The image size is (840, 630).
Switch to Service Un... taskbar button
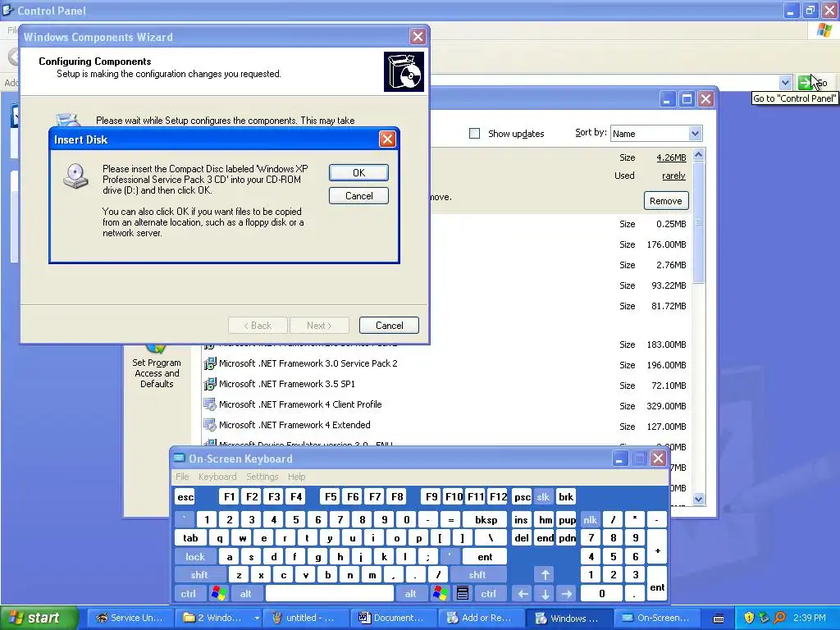coord(129,618)
